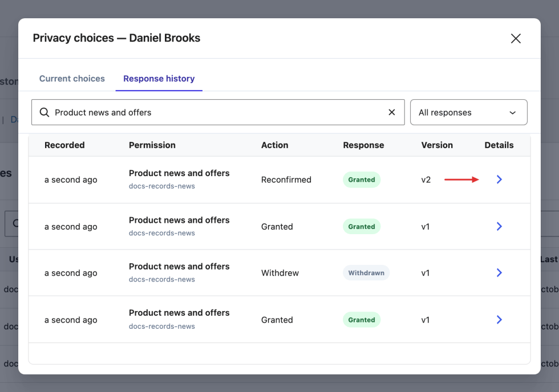The height and width of the screenshot is (392, 559).
Task: Click the Version column header
Action: pyautogui.click(x=437, y=145)
